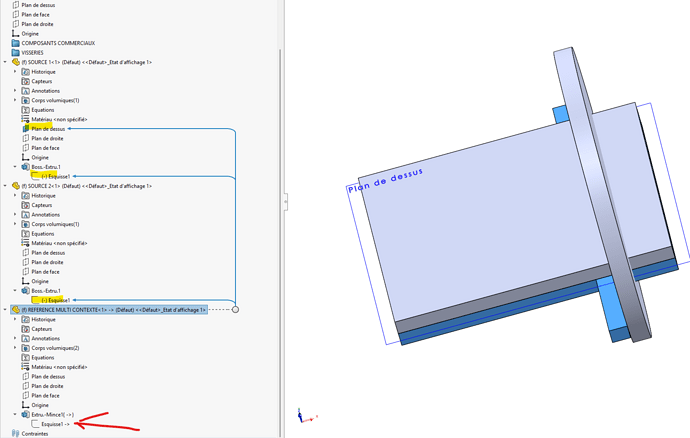
Task: Click the XYZ orientation triad in viewport
Action: tap(306, 416)
